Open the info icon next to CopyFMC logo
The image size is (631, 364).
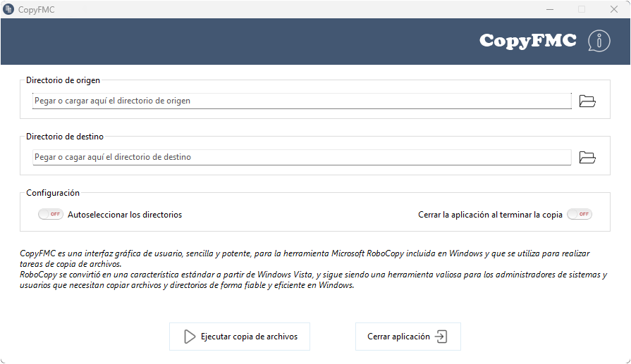(x=599, y=41)
